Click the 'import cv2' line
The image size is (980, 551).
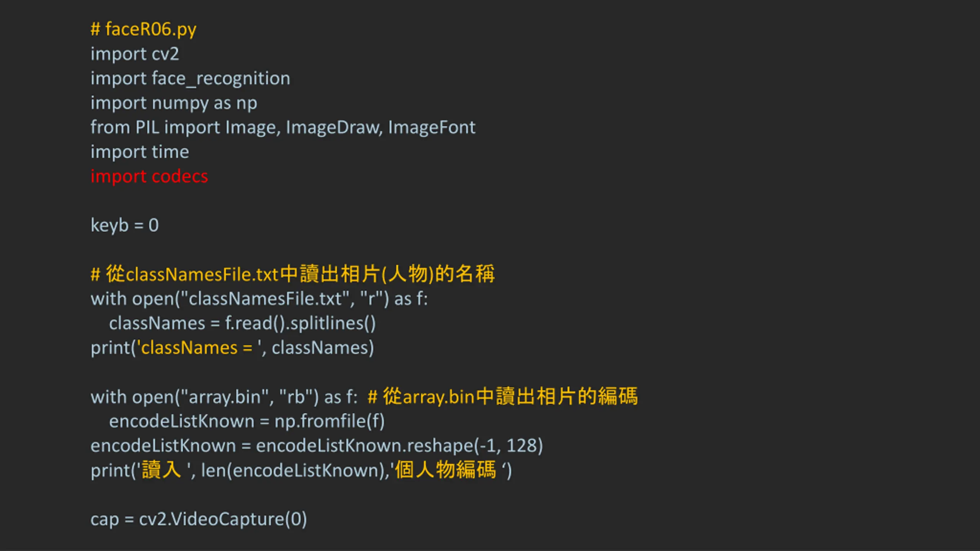(135, 54)
